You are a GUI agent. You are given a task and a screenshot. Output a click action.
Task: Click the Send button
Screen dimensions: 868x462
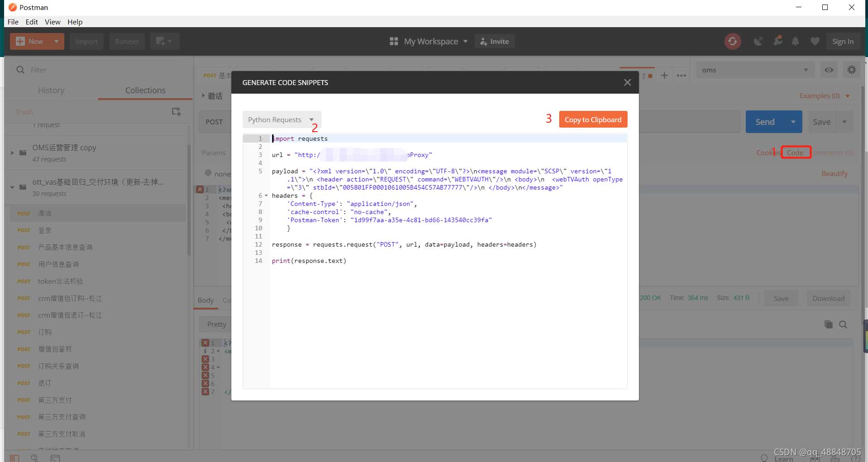765,122
